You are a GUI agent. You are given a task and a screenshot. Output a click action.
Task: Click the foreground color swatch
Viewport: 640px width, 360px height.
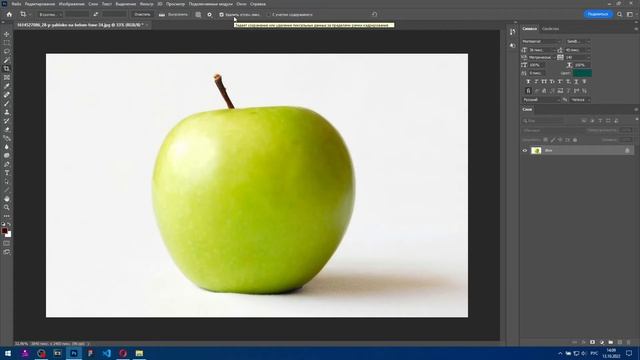click(4, 231)
